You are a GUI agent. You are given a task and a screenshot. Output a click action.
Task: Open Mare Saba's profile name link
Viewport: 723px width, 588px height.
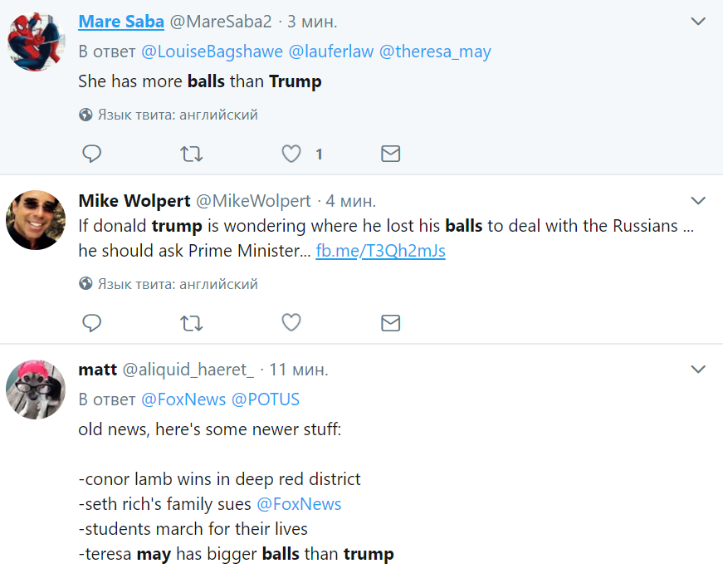point(122,22)
